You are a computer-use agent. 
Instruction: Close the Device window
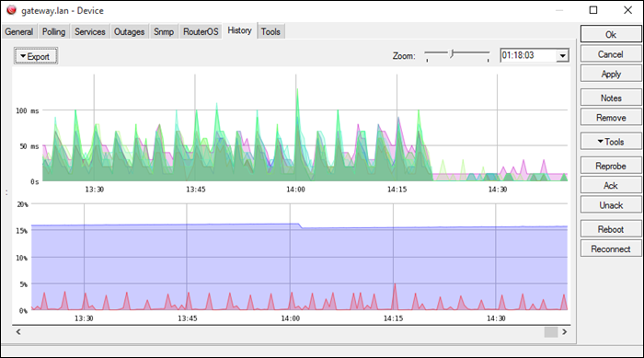[628, 10]
